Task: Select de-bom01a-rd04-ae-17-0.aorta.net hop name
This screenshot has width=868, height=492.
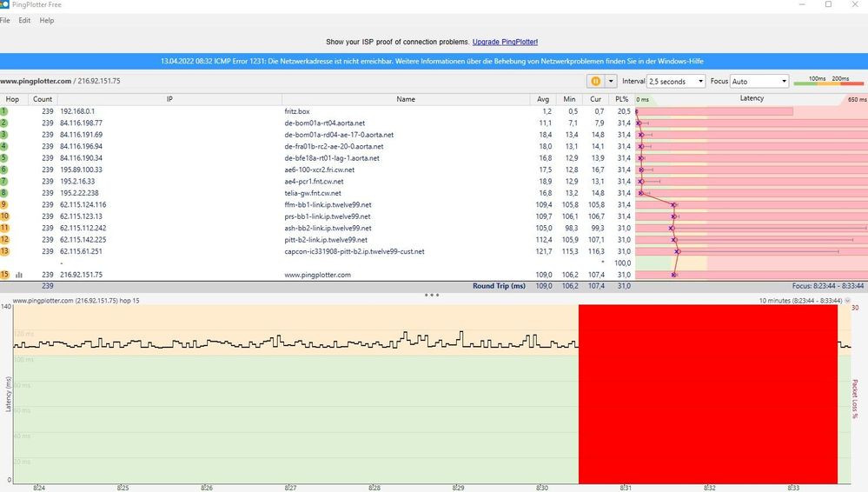Action: click(x=339, y=135)
